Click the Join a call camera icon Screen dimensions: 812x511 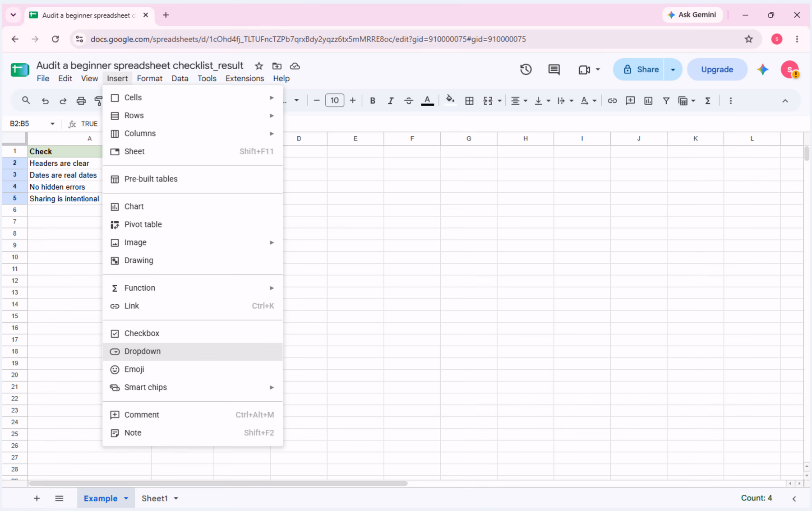click(x=584, y=70)
